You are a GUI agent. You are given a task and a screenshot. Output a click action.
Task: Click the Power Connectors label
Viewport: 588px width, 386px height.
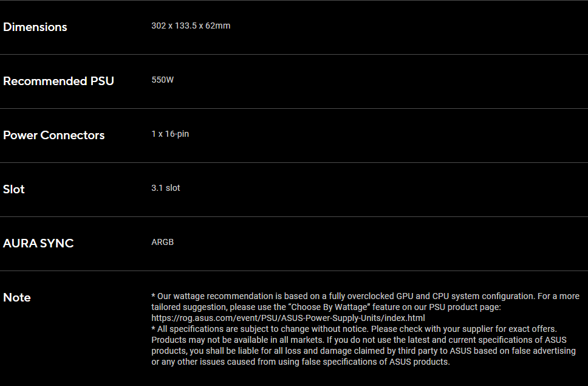click(53, 135)
